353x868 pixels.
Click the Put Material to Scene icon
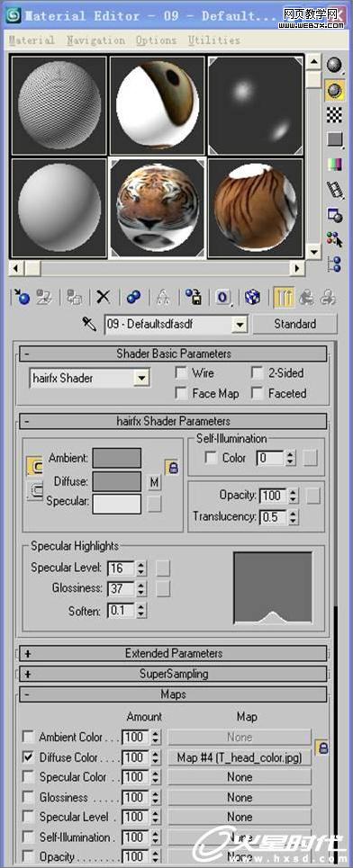[44, 297]
